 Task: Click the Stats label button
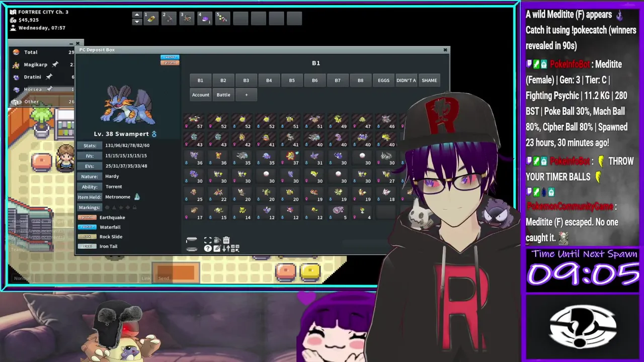(90, 145)
